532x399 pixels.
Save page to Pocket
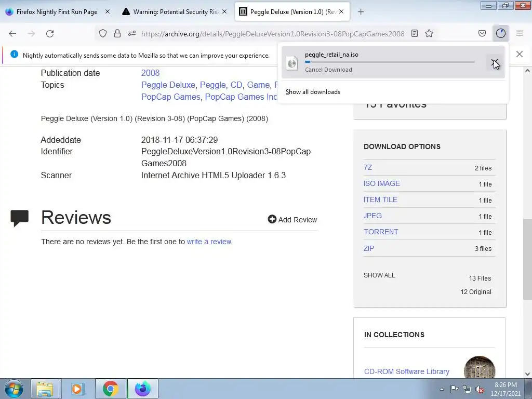[x=482, y=33]
